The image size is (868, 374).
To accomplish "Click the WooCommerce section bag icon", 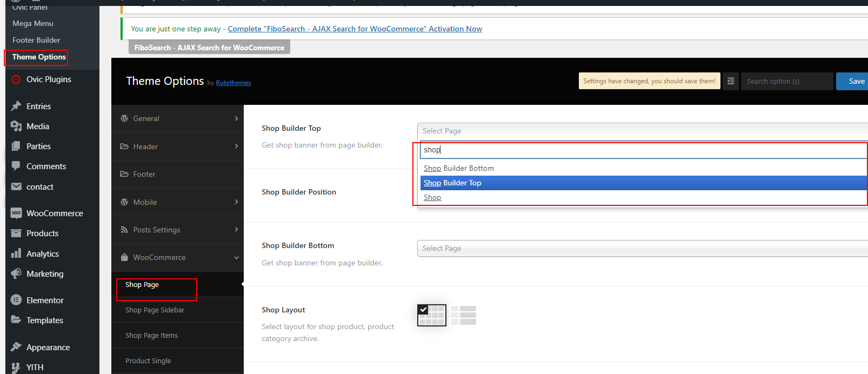I will 124,257.
